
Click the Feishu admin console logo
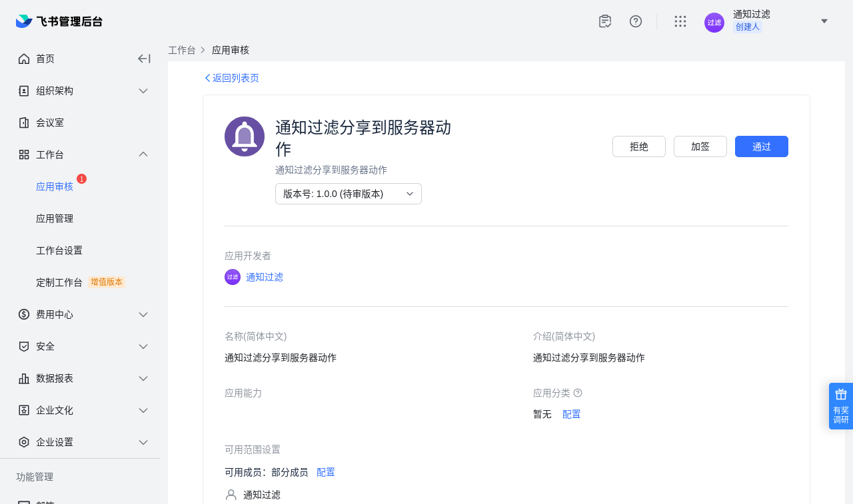click(59, 21)
